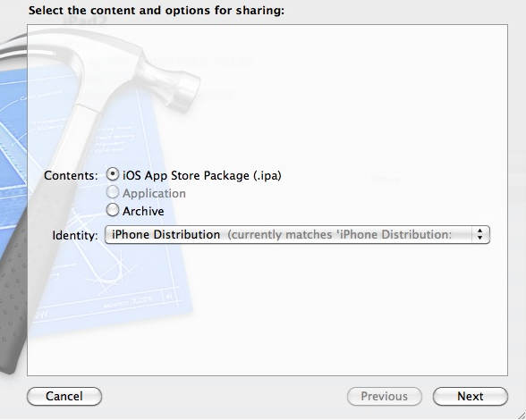Click the 'Contents:' field label
Screen dimensions: 526x420
71,176
